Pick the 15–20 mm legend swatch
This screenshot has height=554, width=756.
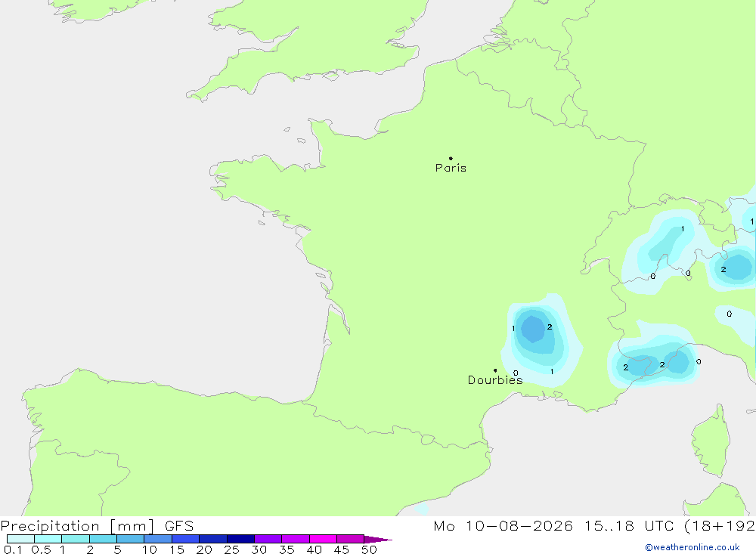pyautogui.click(x=185, y=539)
